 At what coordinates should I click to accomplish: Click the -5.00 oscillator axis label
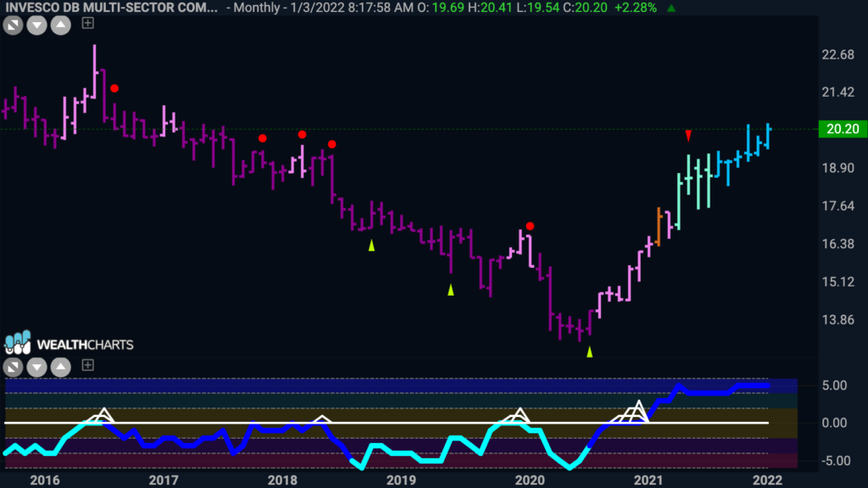(835, 461)
